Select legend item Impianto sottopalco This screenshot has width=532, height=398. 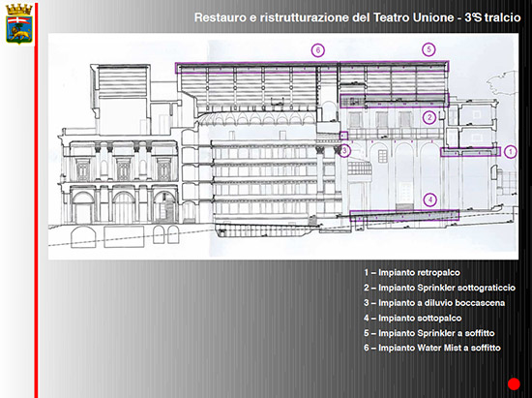point(413,319)
